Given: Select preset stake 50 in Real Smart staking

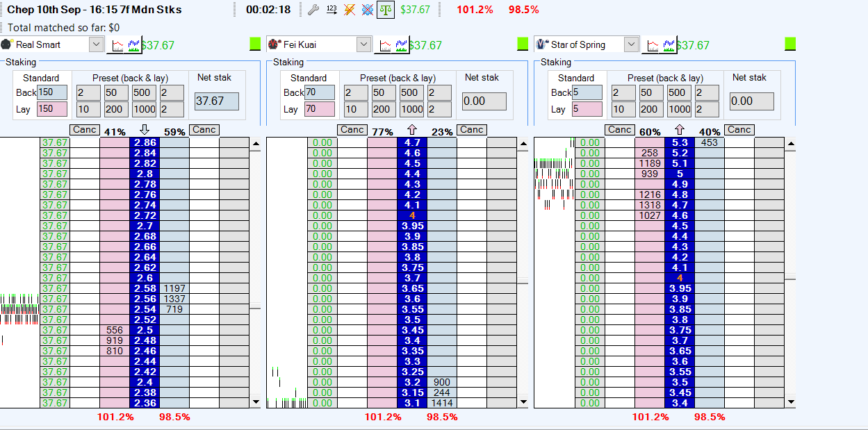Looking at the screenshot, I should click(116, 92).
